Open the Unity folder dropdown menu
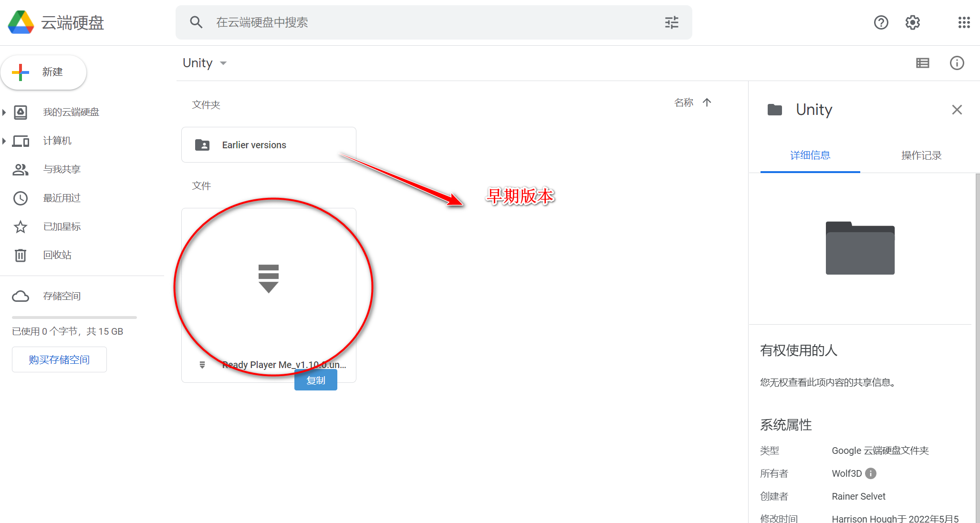 [223, 63]
